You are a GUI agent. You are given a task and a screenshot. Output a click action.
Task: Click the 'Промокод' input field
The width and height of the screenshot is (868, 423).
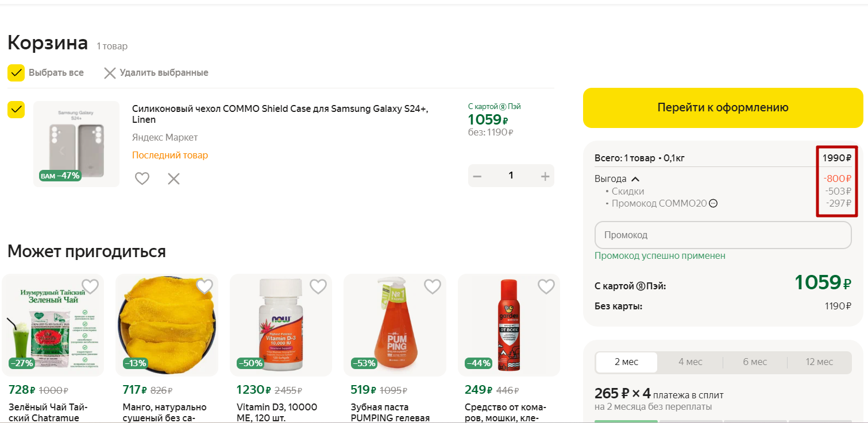[723, 235]
